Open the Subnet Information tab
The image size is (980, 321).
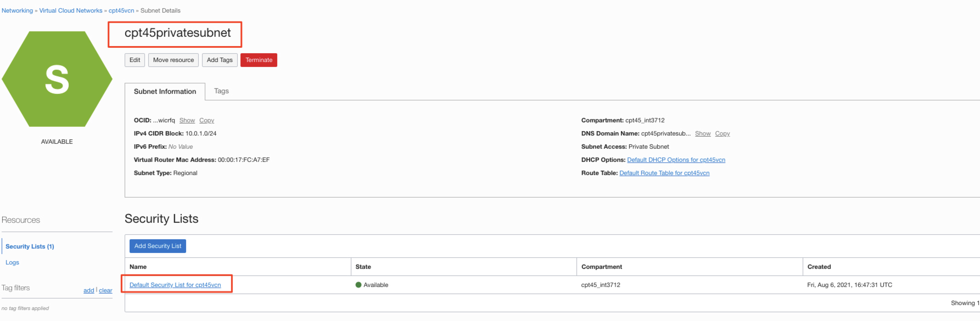[164, 91]
